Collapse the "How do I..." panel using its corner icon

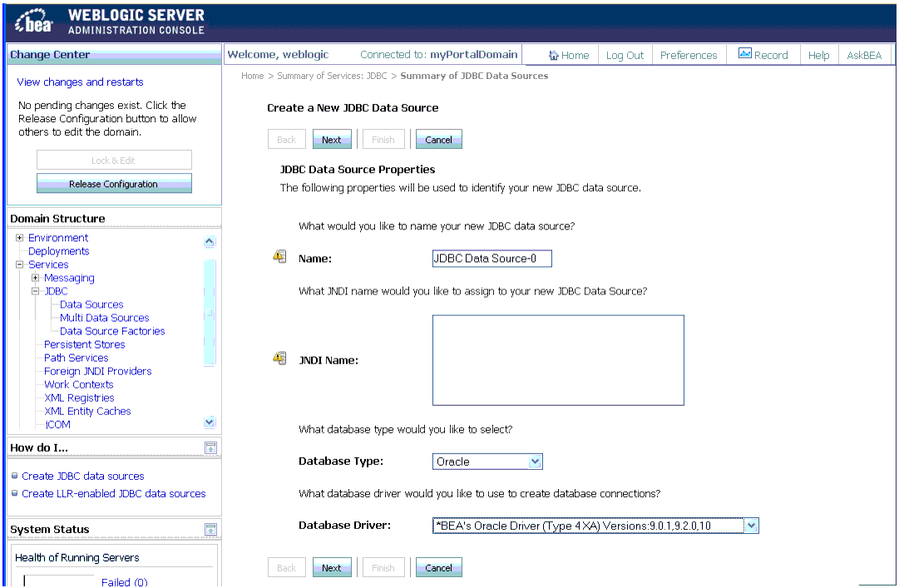coord(213,447)
